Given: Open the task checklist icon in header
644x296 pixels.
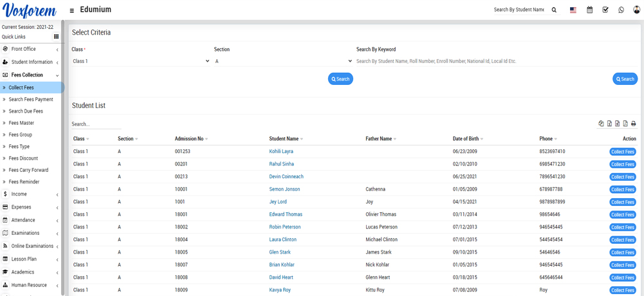Looking at the screenshot, I should tap(605, 10).
